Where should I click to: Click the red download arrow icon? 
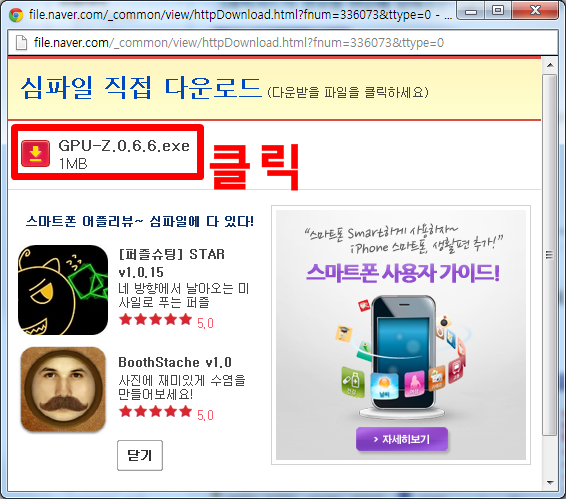point(35,153)
